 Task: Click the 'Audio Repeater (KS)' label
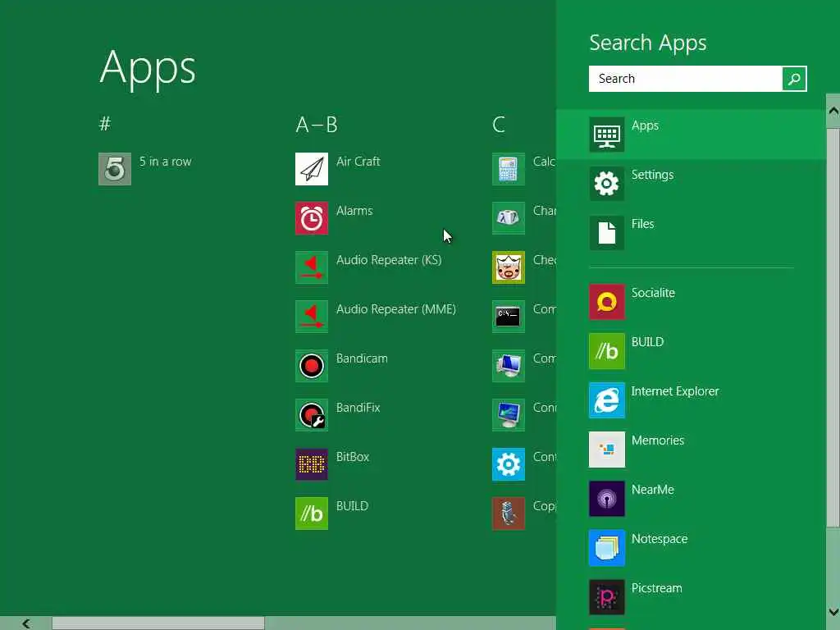(x=389, y=260)
